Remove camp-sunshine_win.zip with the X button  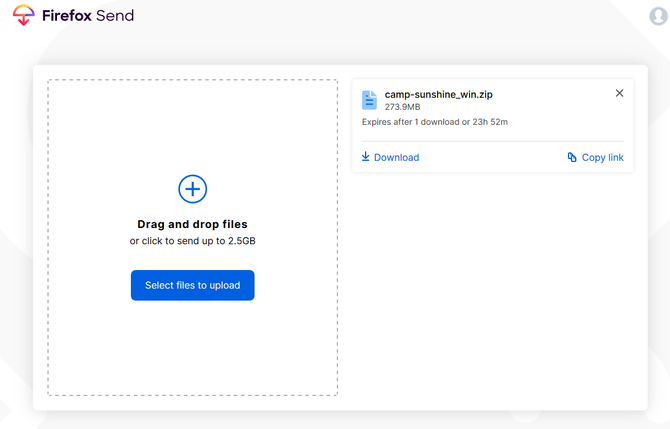(x=619, y=93)
